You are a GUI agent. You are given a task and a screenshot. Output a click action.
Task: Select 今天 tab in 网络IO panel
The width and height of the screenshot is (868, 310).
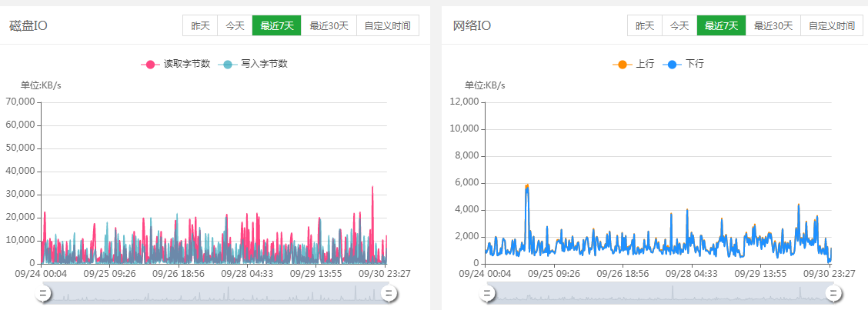(x=679, y=25)
